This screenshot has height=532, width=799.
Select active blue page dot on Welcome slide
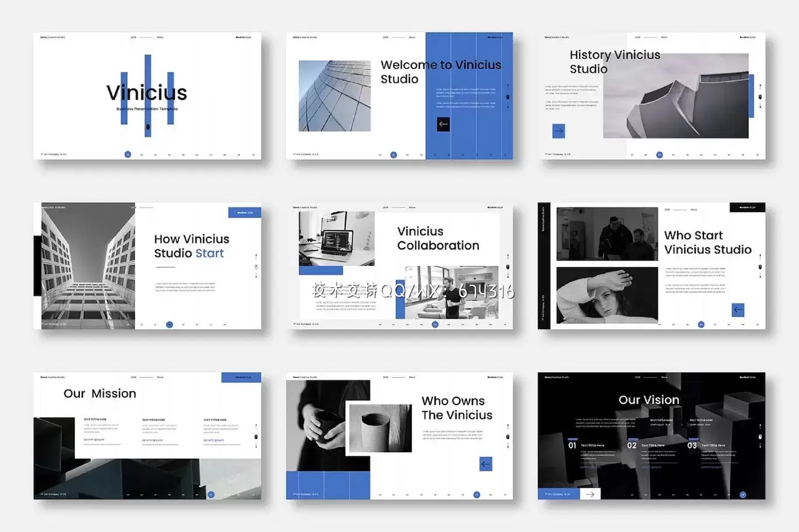pyautogui.click(x=394, y=155)
